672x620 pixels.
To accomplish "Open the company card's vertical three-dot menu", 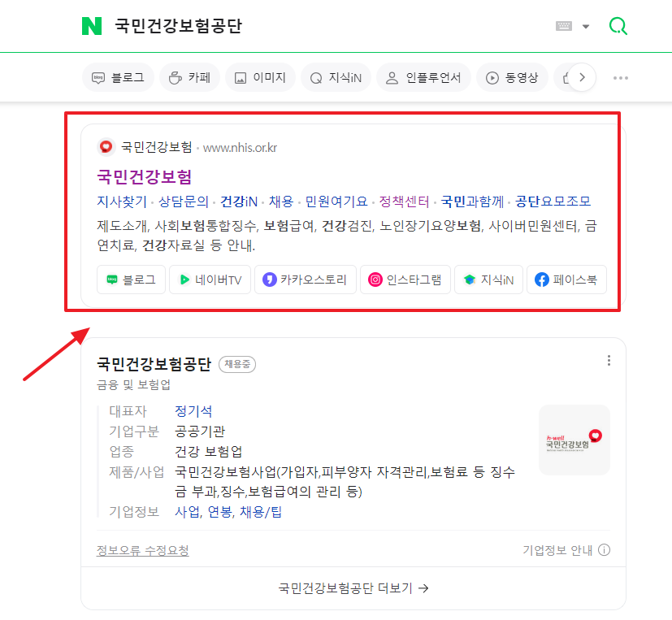I will 609,360.
